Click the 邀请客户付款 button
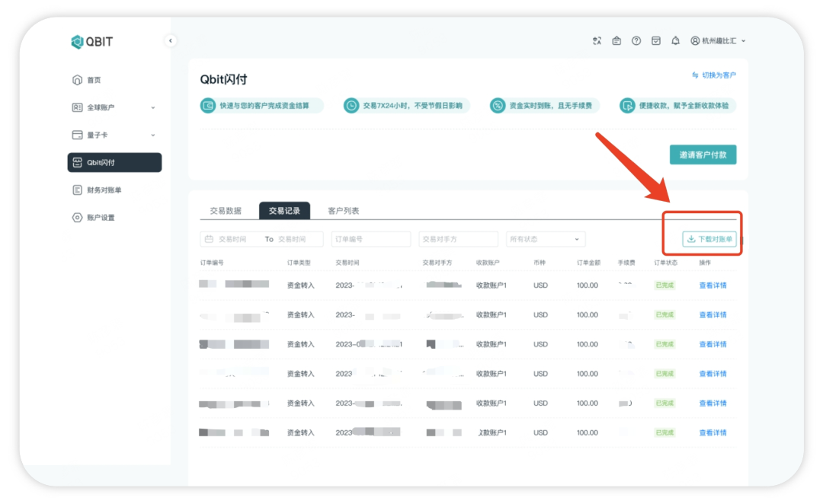The image size is (823, 504). tap(703, 155)
